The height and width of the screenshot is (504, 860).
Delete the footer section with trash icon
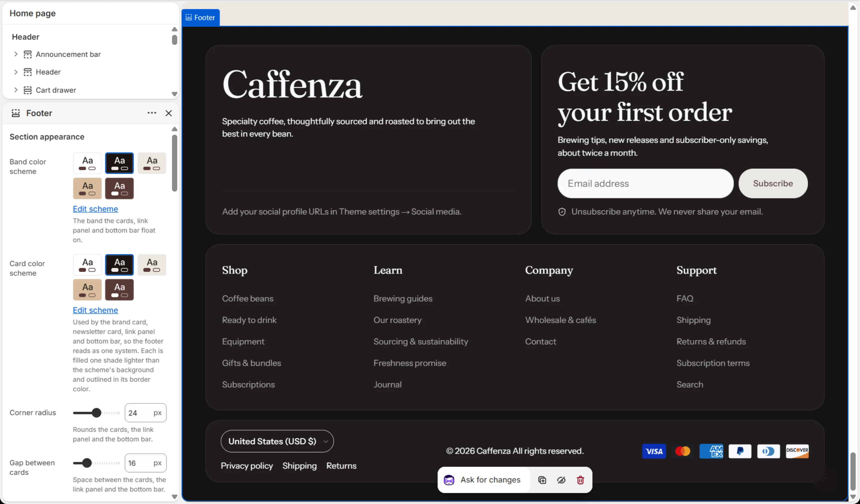click(x=580, y=480)
